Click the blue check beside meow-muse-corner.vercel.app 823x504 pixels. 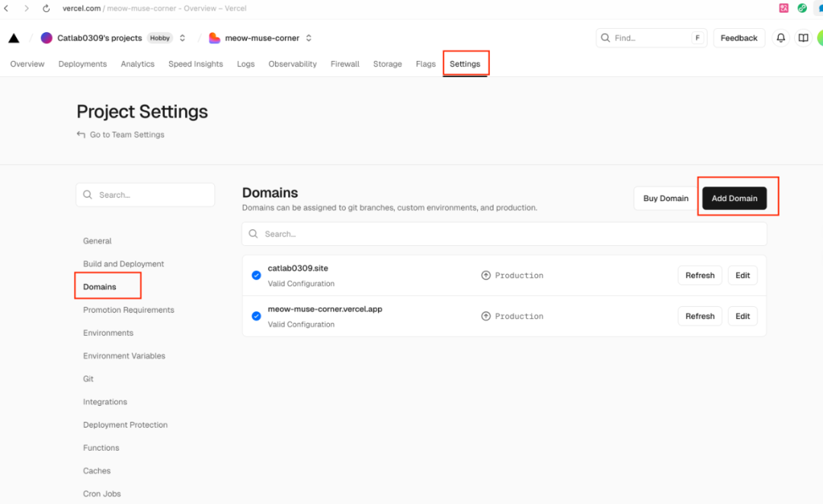coord(256,316)
